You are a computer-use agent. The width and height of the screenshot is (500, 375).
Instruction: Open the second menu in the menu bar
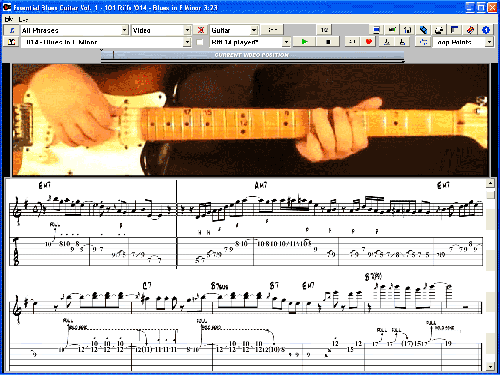[x=23, y=19]
